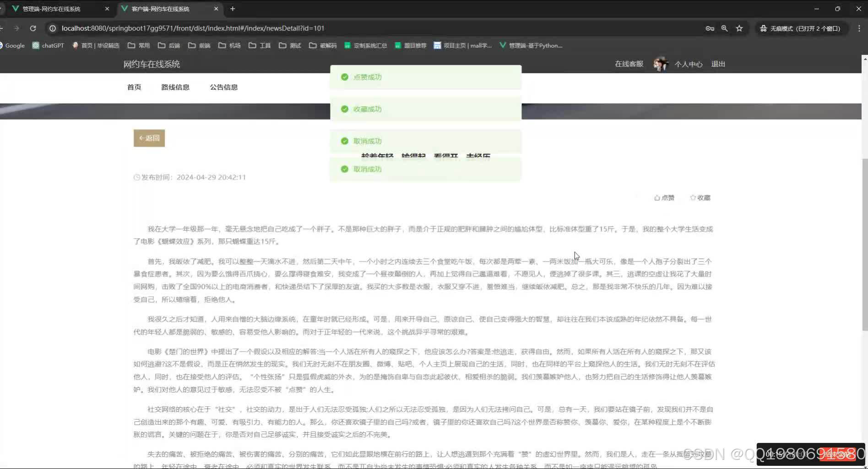Click the user avatar in the navbar

(661, 64)
